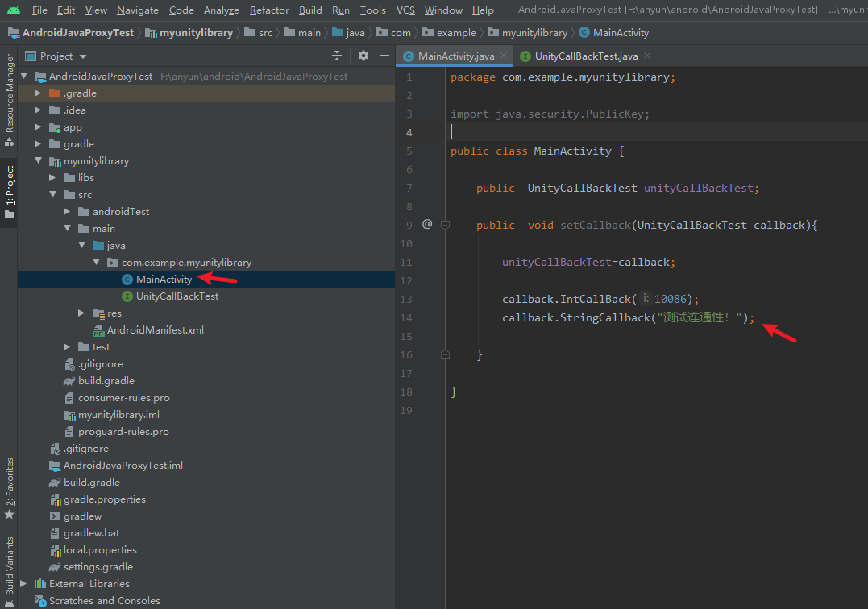
Task: Click 'import java.security.PublicKey;' code line
Action: 550,114
